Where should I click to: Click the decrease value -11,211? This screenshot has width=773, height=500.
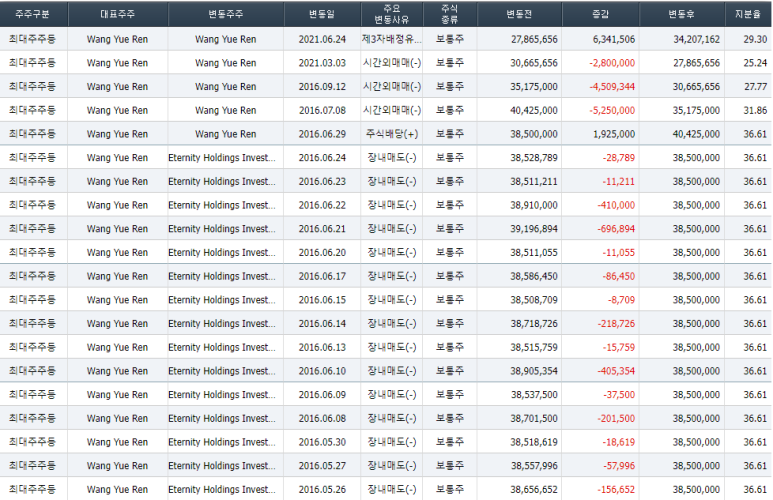tap(619, 181)
